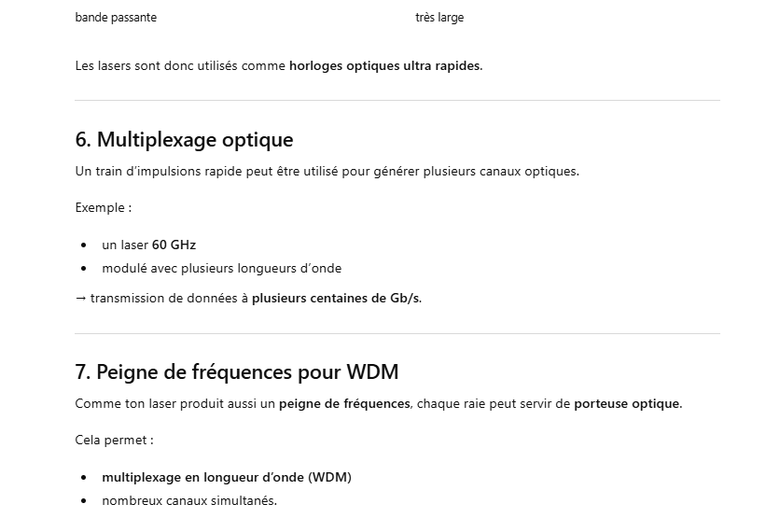Click the "très large" table cell

439,18
